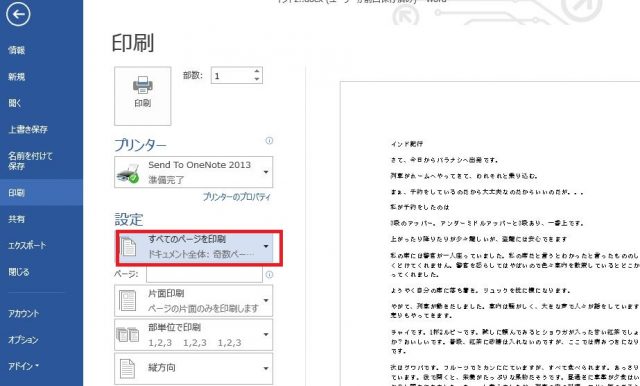This screenshot has height=386, width=640.
Task: Click the Send To OneNote printer icon
Action: (x=128, y=173)
